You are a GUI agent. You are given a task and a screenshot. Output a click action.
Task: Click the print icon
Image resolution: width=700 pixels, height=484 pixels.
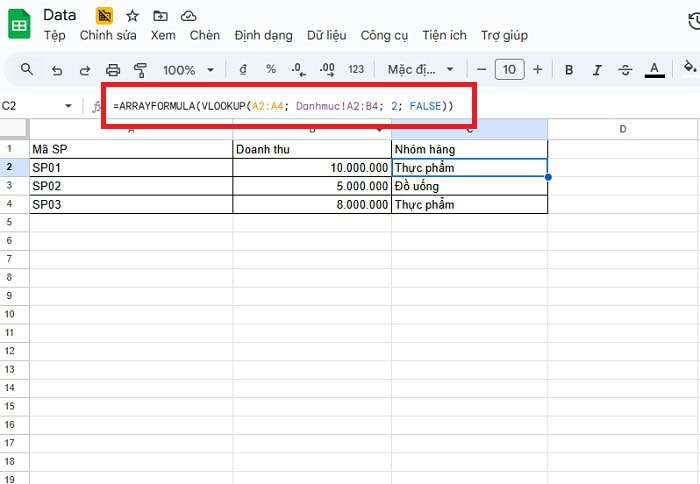point(113,70)
